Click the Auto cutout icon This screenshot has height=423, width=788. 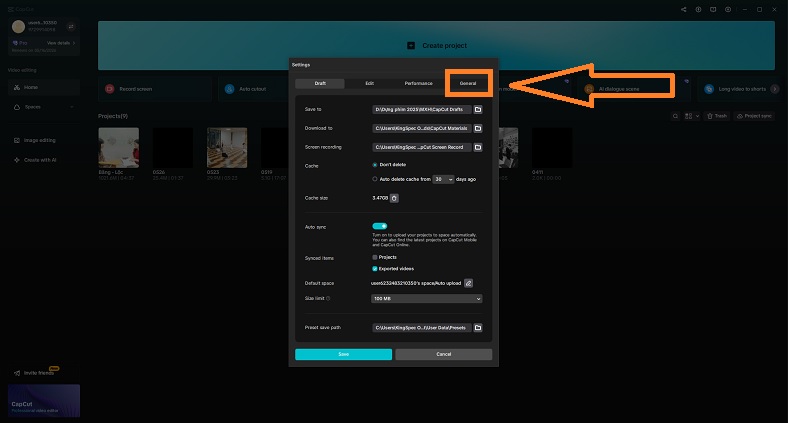click(x=228, y=90)
